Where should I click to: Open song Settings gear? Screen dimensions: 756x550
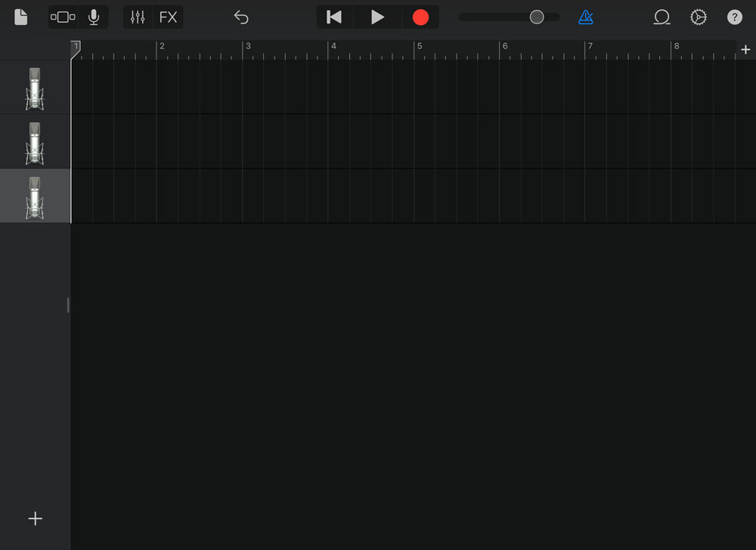click(x=698, y=17)
